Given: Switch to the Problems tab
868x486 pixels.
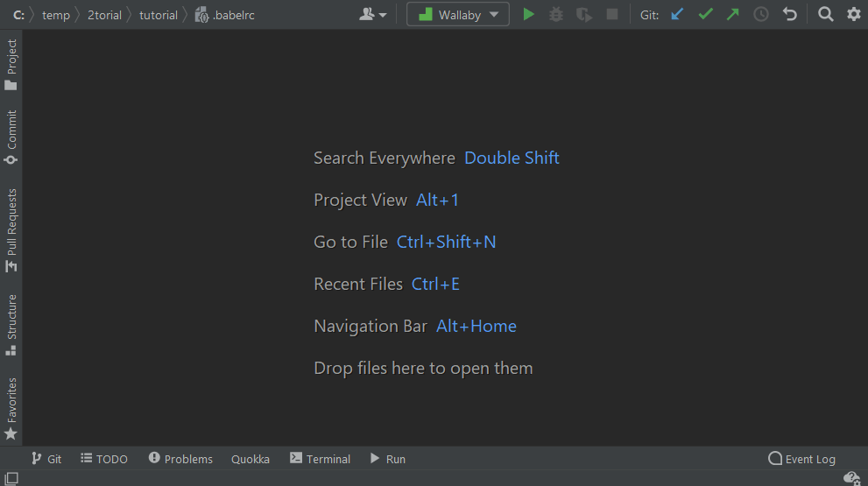Looking at the screenshot, I should click(180, 459).
